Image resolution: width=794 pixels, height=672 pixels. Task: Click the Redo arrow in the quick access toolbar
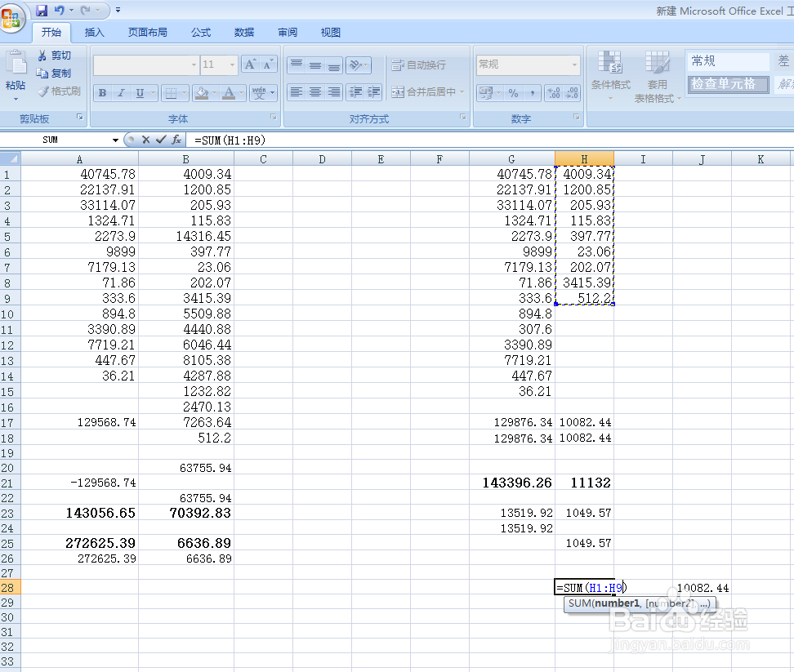(x=85, y=10)
